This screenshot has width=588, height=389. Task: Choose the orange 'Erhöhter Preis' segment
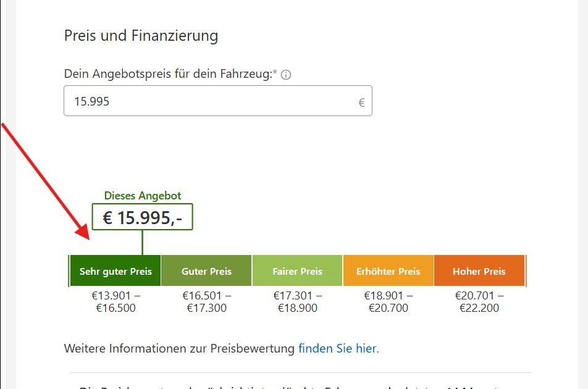click(388, 271)
